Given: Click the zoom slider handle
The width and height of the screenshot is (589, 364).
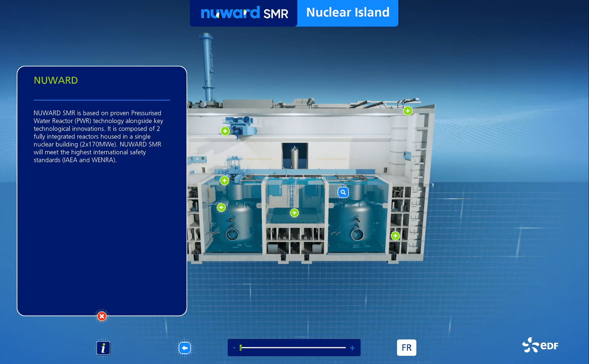Looking at the screenshot, I should click(241, 348).
